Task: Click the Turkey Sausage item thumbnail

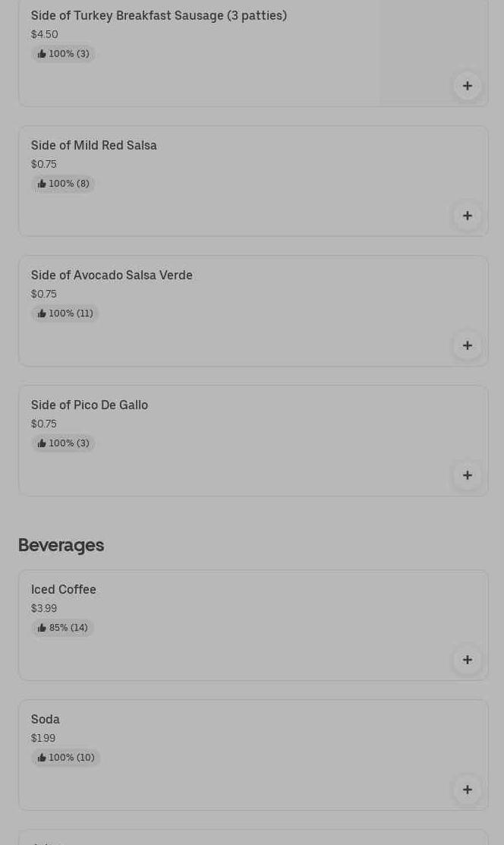Action: [x=433, y=46]
